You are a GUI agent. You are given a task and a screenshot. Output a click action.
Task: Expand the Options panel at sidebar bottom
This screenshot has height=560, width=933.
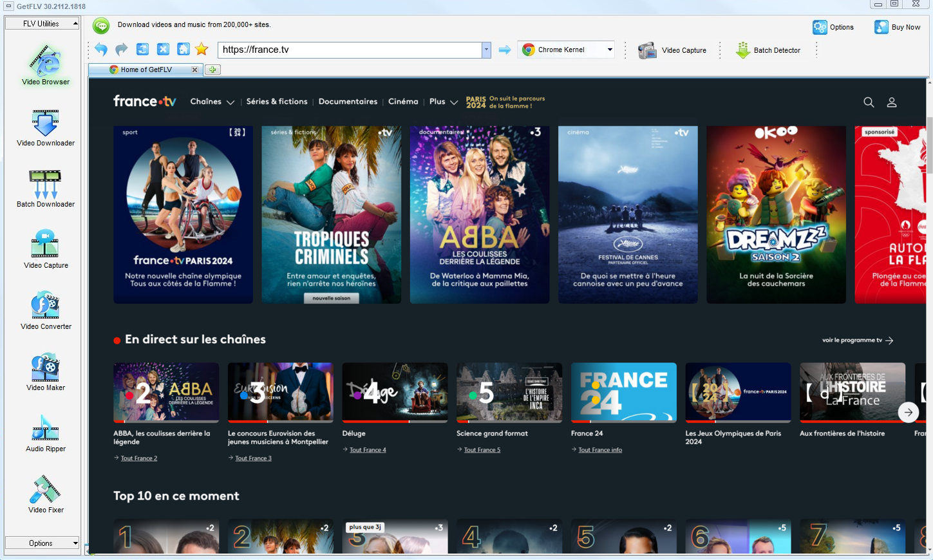pyautogui.click(x=42, y=543)
